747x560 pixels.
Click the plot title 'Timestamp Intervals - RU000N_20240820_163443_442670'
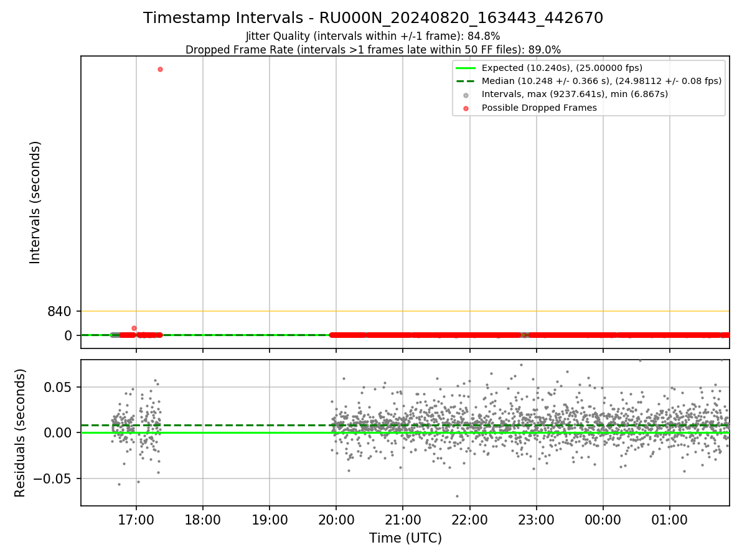pyautogui.click(x=373, y=18)
